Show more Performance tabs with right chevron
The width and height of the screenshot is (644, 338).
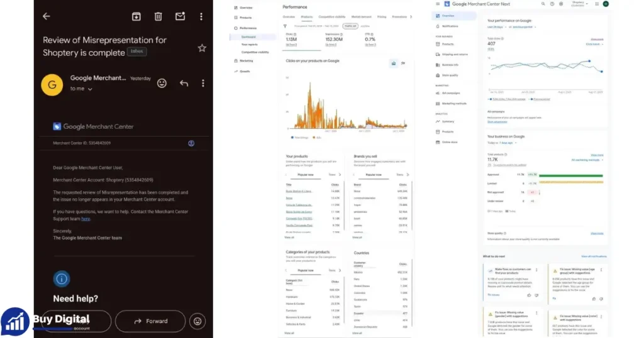tap(411, 17)
